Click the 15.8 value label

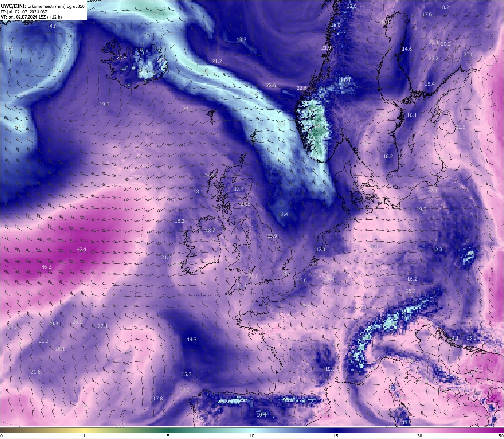point(186,374)
